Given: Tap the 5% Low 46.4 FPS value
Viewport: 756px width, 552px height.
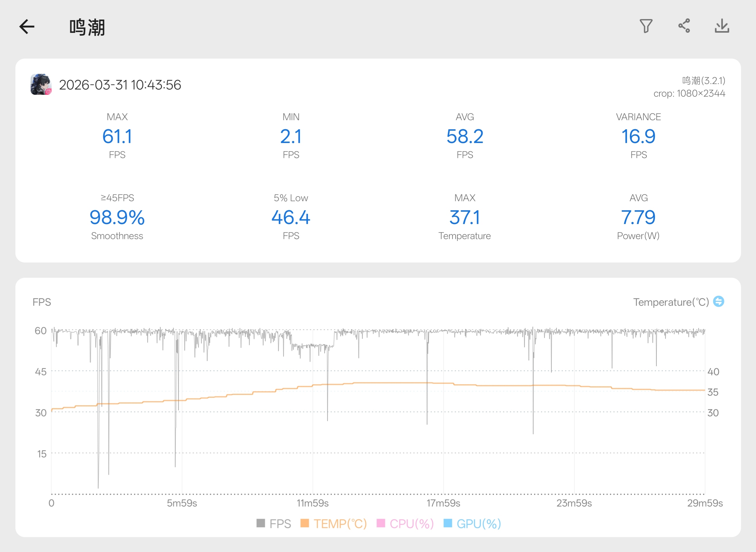Looking at the screenshot, I should pyautogui.click(x=291, y=217).
